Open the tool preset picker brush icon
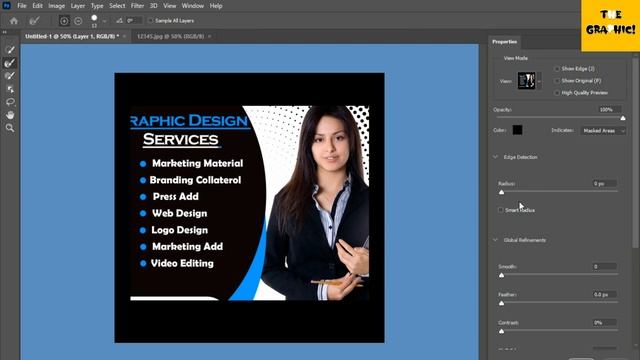The image size is (640, 360). (34, 21)
